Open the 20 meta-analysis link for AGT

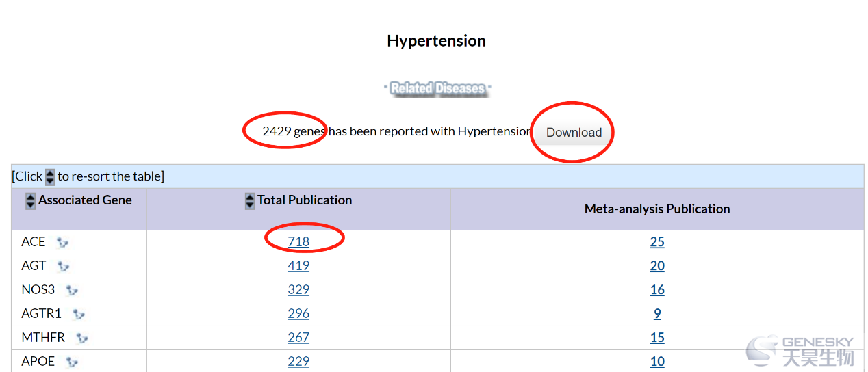657,265
